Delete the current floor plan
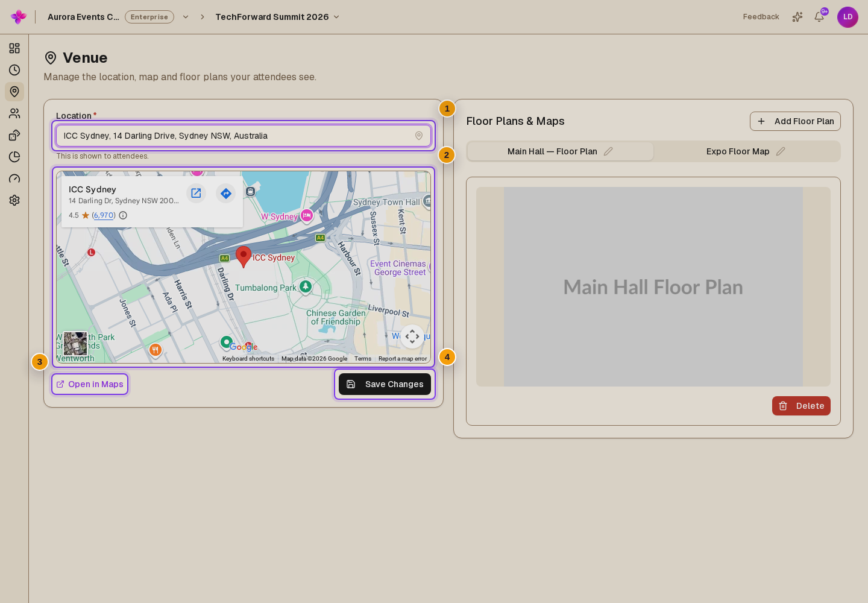 click(801, 406)
